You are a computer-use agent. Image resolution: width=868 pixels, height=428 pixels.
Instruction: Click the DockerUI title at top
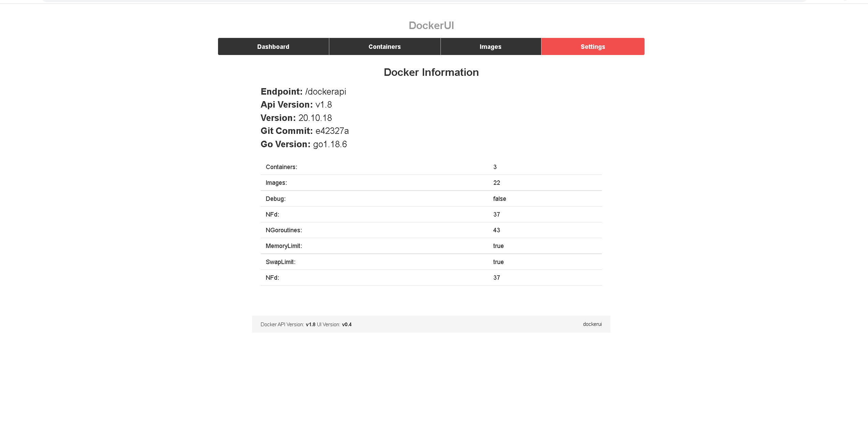coord(431,25)
